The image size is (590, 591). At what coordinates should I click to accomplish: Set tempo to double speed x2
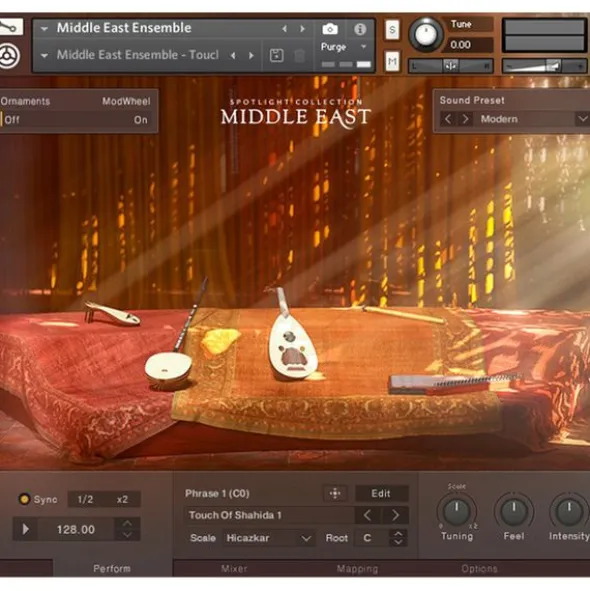pyautogui.click(x=122, y=499)
